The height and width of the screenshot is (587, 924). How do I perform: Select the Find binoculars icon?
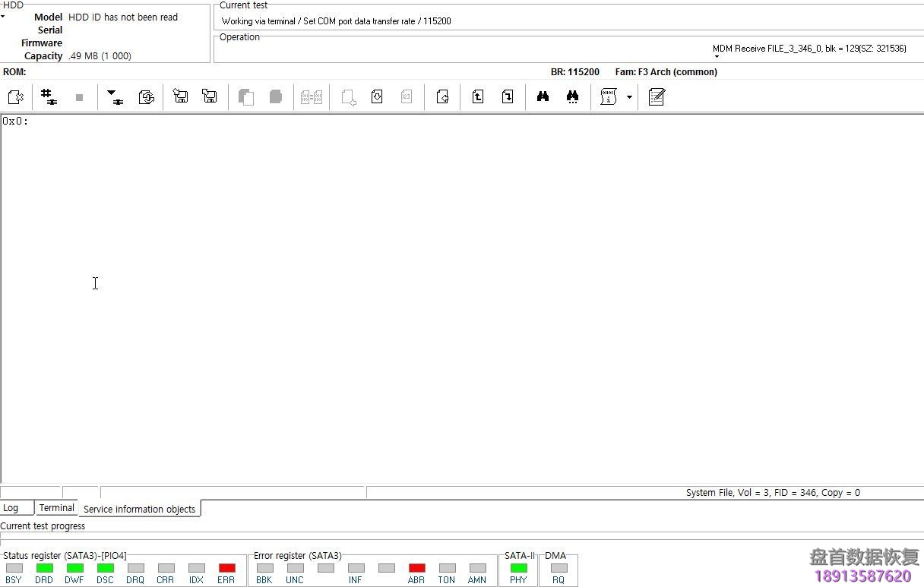coord(542,96)
